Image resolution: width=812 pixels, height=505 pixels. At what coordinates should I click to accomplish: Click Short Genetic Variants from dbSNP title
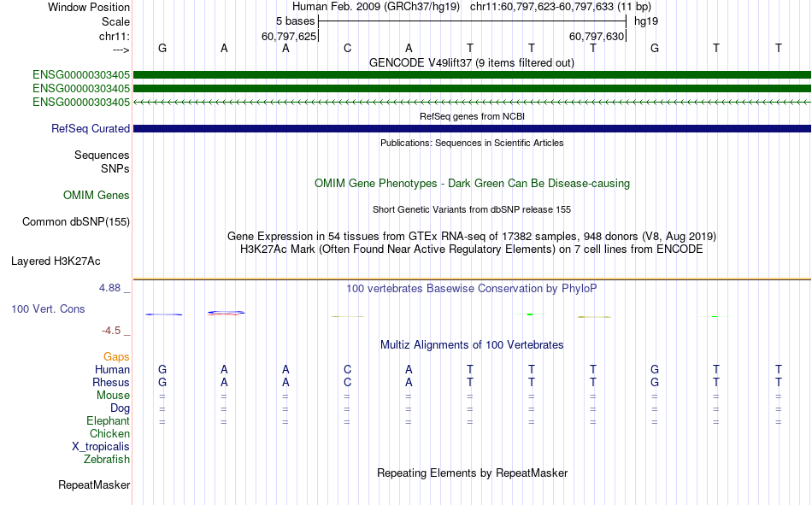click(472, 209)
